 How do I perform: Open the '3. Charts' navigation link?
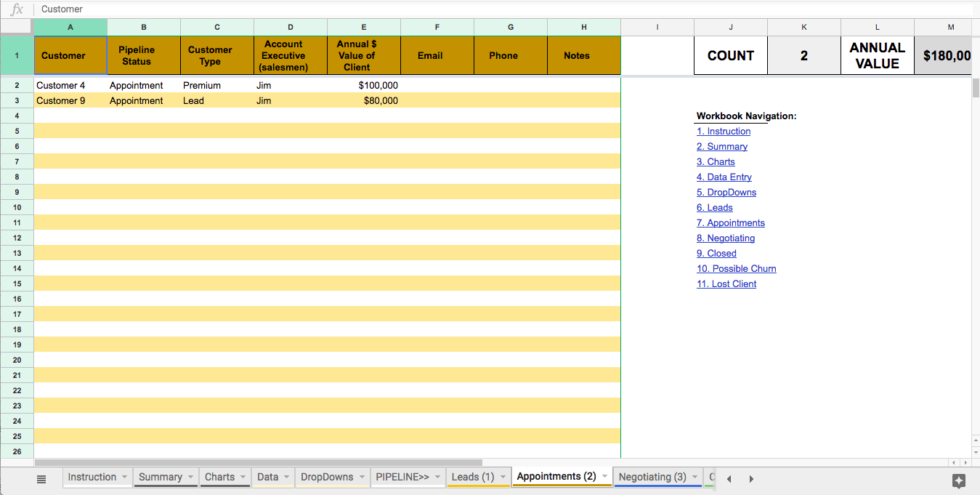716,162
